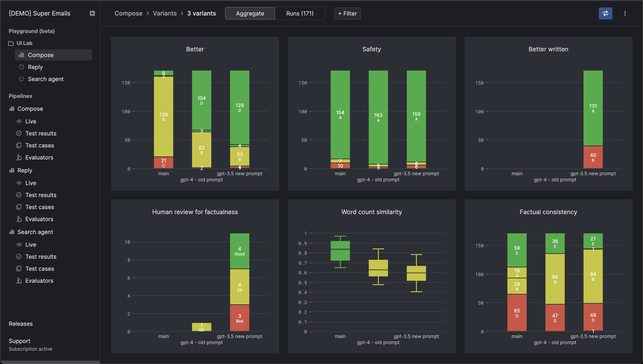Click Test results checkmark icon under Reply pipeline
The height and width of the screenshot is (364, 643).
pos(19,195)
